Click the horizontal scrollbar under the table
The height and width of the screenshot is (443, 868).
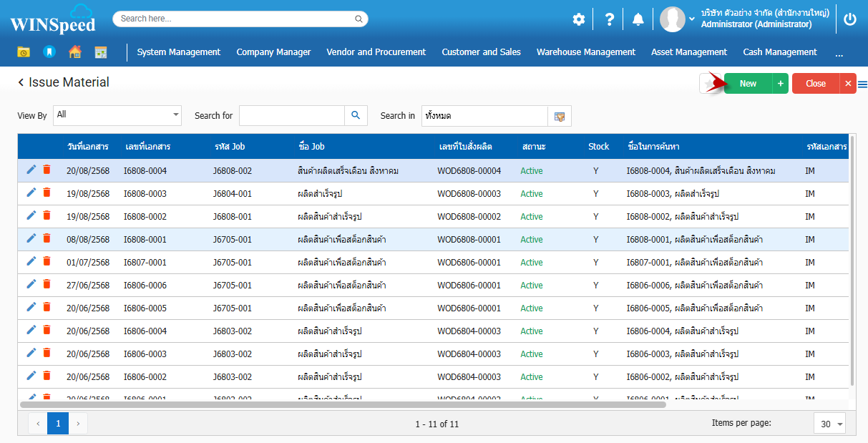pos(343,404)
